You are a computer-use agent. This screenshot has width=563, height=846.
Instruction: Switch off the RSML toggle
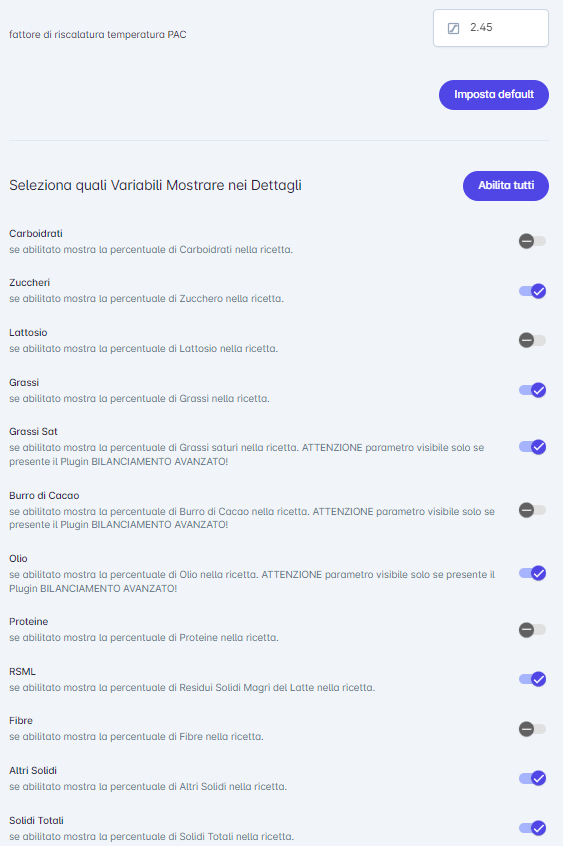[x=532, y=679]
